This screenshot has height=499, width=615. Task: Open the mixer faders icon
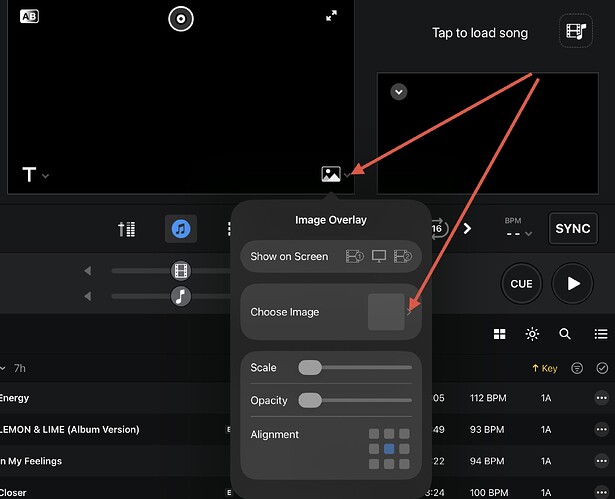126,229
